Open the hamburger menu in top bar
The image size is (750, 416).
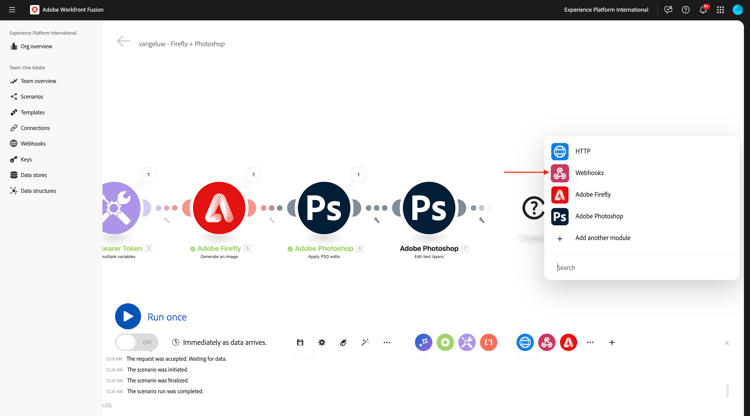click(12, 10)
